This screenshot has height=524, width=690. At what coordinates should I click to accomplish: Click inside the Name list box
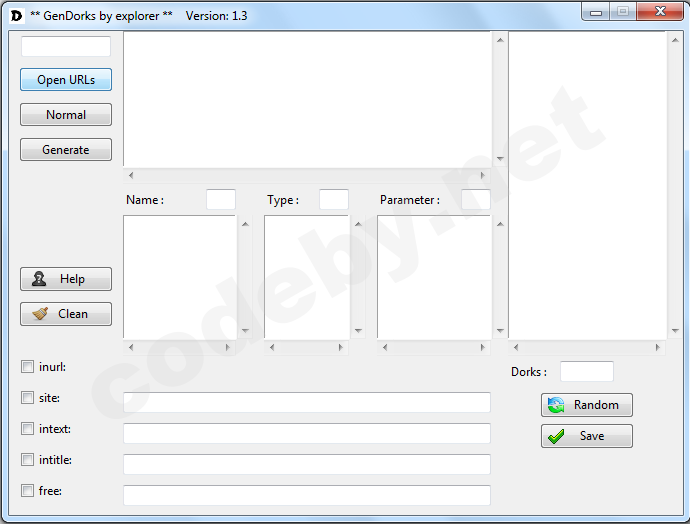[x=180, y=277]
